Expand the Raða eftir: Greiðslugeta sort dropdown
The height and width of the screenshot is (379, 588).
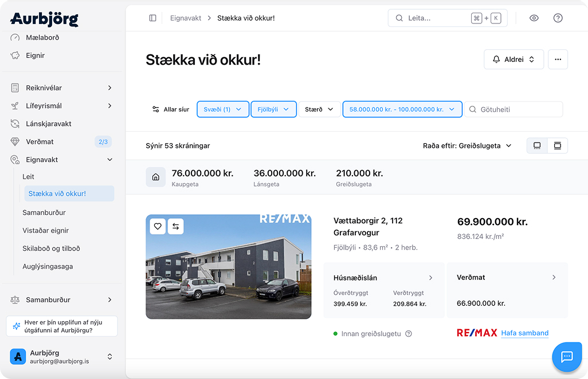point(467,146)
